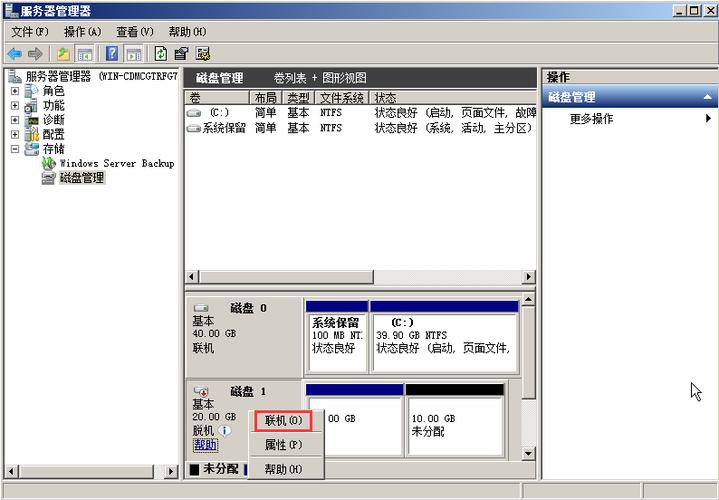
Task: Sort by the 布局 column header
Action: point(265,98)
